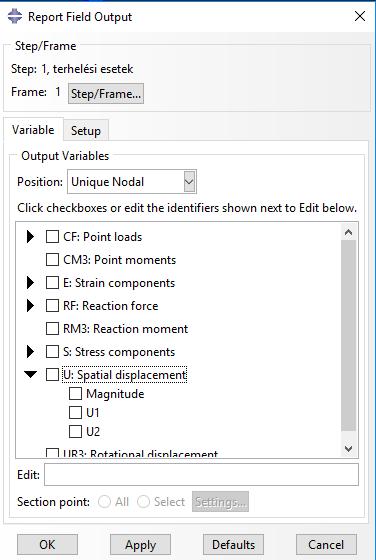
Task: Select the U2 component checkbox
Action: tap(75, 431)
